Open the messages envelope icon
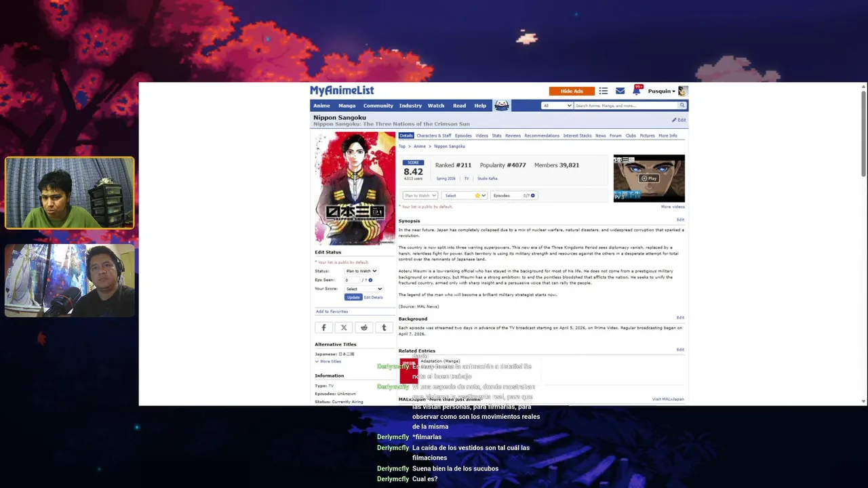 tap(620, 91)
